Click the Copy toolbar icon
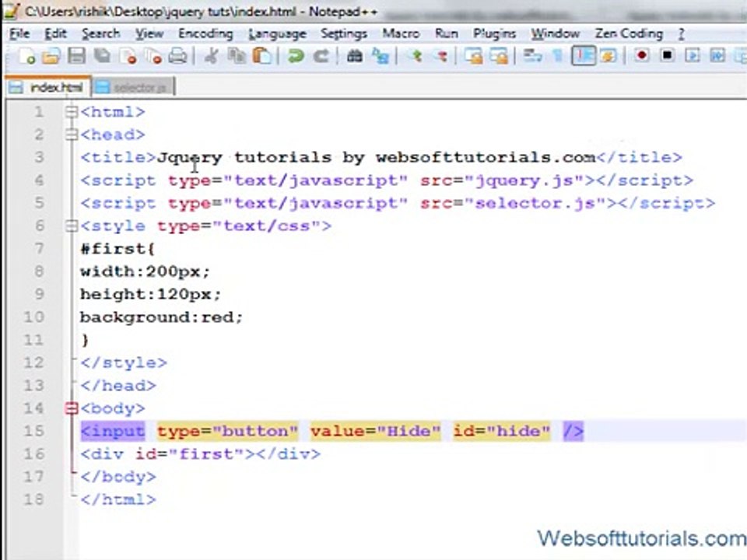Image resolution: width=747 pixels, height=560 pixels. point(237,57)
